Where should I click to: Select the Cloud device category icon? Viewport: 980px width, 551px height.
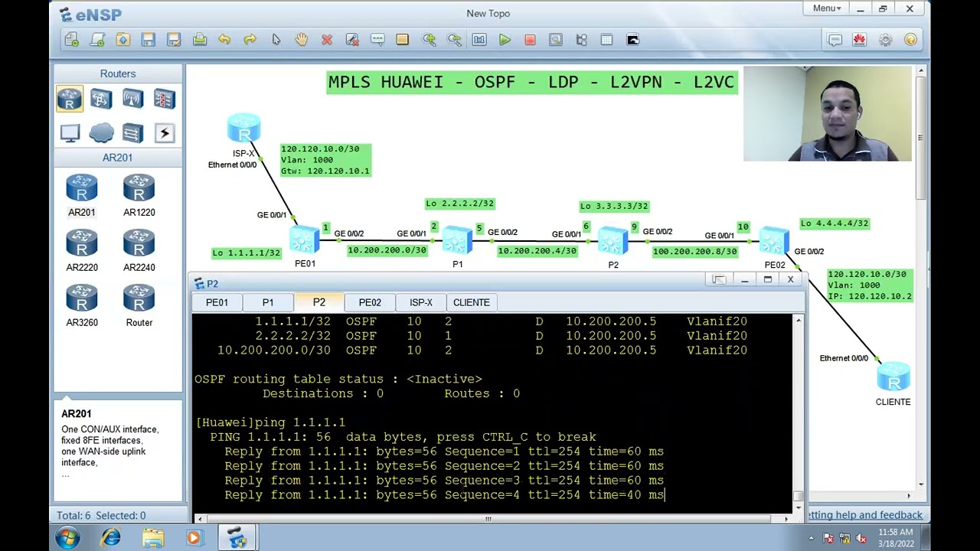pos(101,133)
